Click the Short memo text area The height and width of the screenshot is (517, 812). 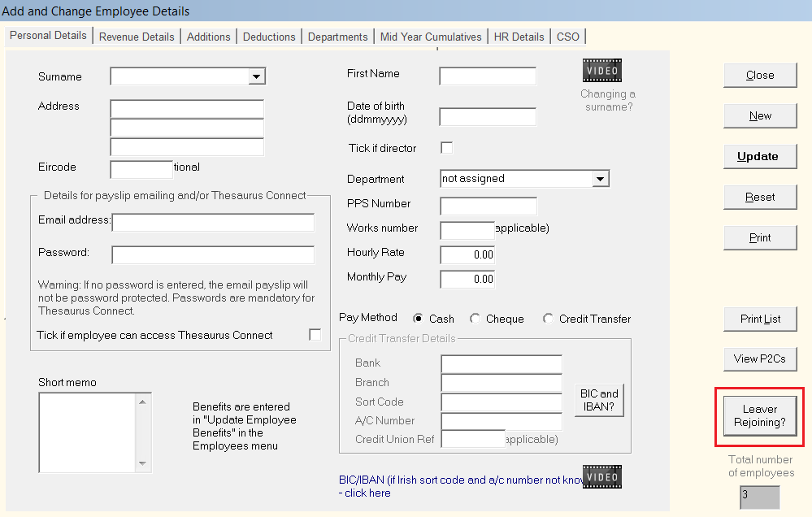point(87,432)
